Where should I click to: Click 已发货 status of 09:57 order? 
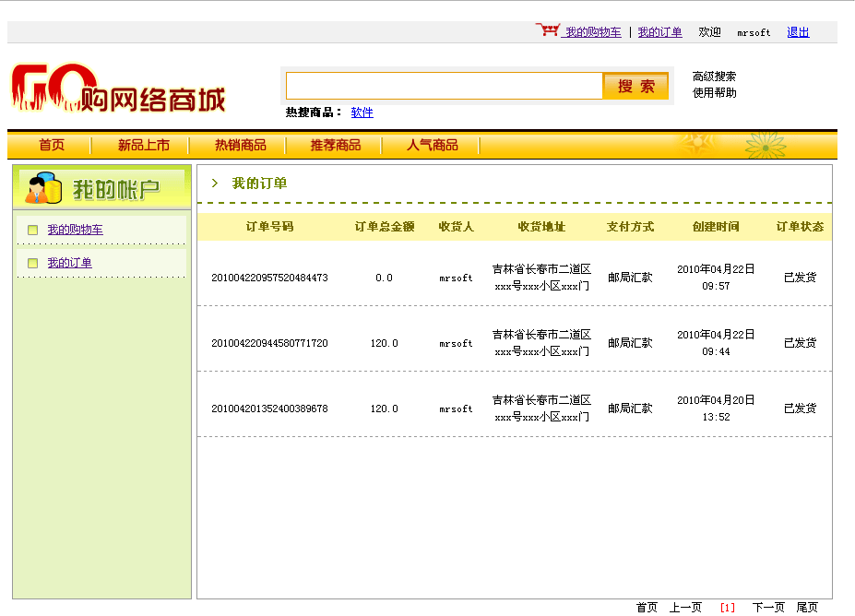[x=800, y=278]
